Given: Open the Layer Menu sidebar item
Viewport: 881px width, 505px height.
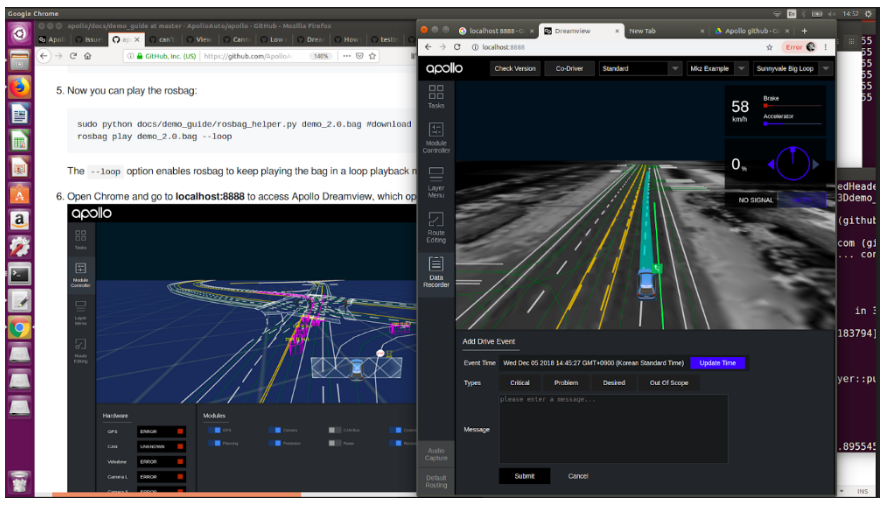Looking at the screenshot, I should (x=436, y=183).
